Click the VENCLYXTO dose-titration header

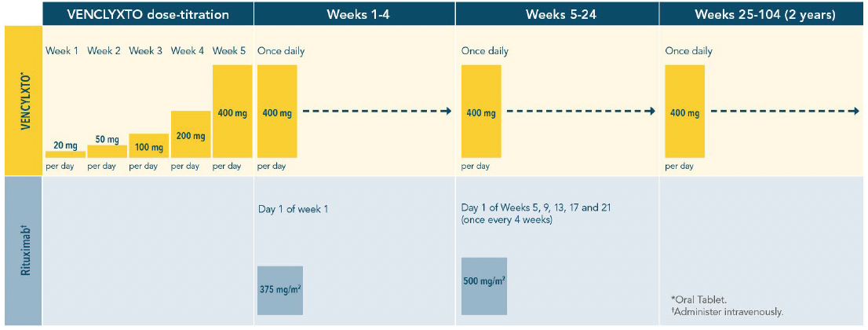148,15
